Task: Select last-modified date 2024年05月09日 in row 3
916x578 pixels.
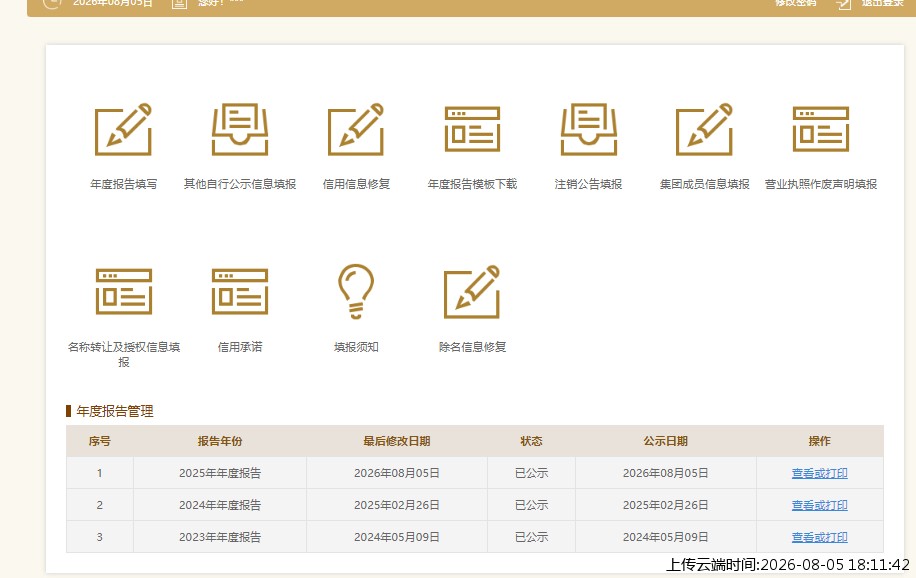Action: [397, 537]
